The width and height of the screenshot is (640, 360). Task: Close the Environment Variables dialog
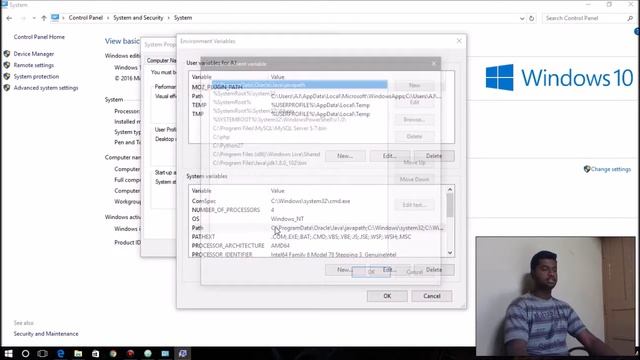[459, 41]
